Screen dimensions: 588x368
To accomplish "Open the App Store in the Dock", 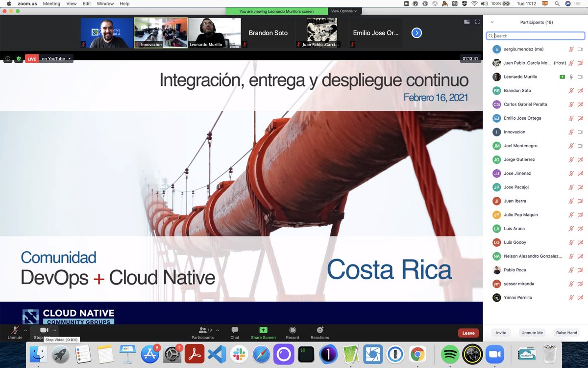I will point(150,354).
